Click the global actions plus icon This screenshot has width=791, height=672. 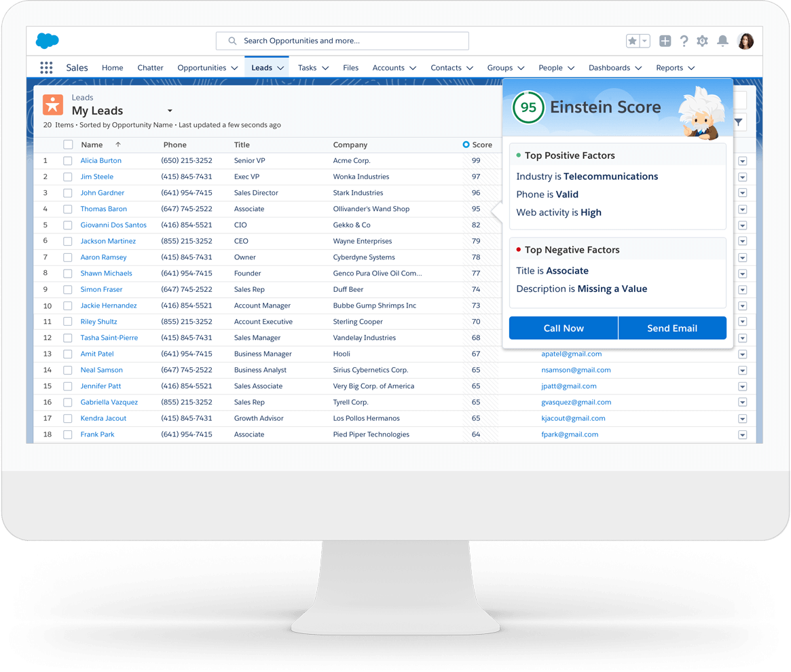tap(665, 41)
